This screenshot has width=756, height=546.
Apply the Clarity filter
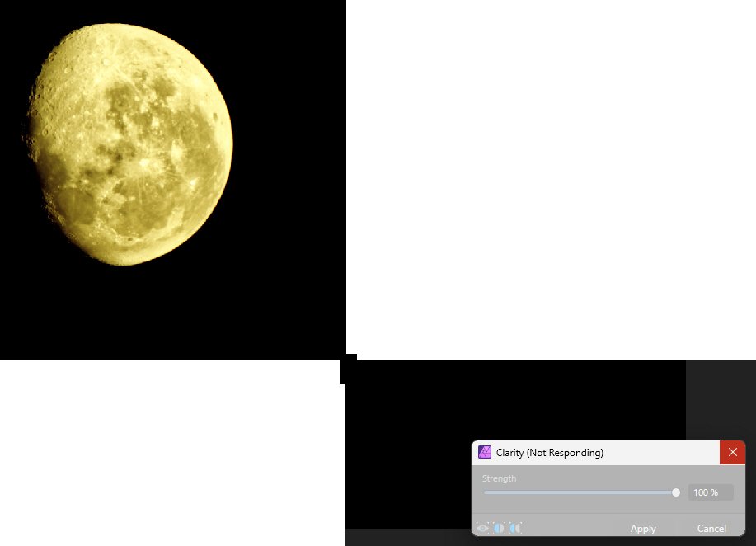click(643, 529)
